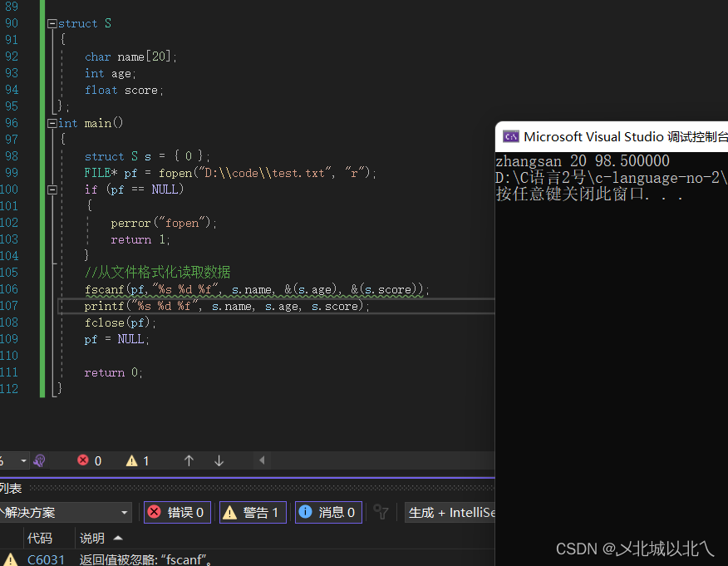Open the zoom percentage dropdown arrow

coord(23,460)
